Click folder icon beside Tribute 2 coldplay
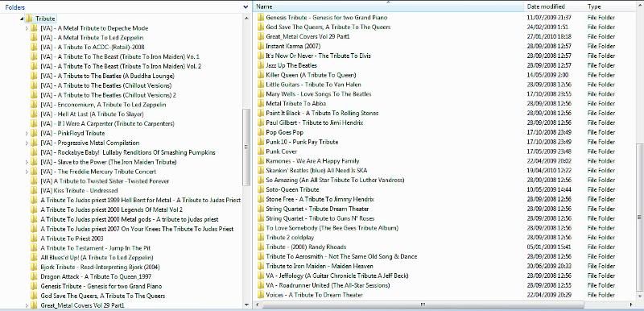 click(x=260, y=238)
